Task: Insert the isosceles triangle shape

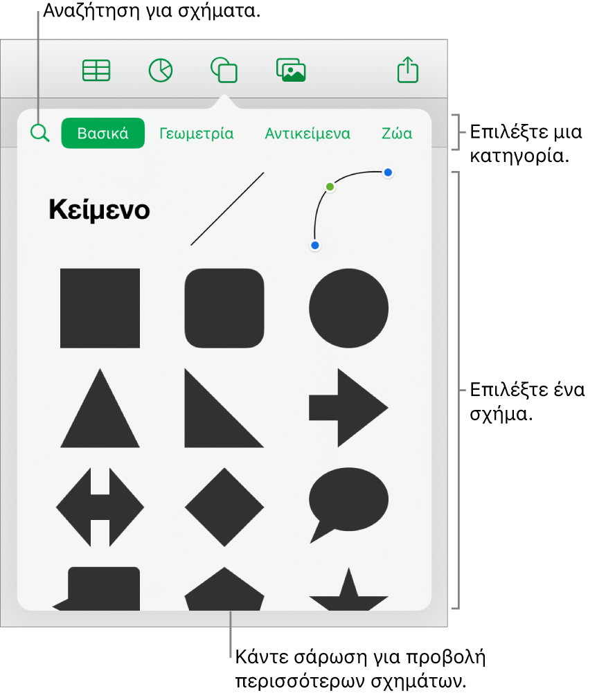Action: (x=100, y=408)
